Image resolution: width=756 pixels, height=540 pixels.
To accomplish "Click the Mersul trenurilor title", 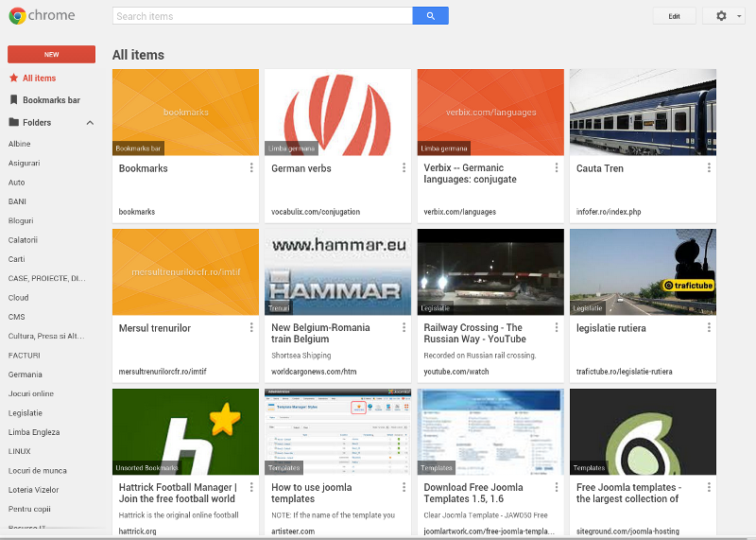I will 155,328.
